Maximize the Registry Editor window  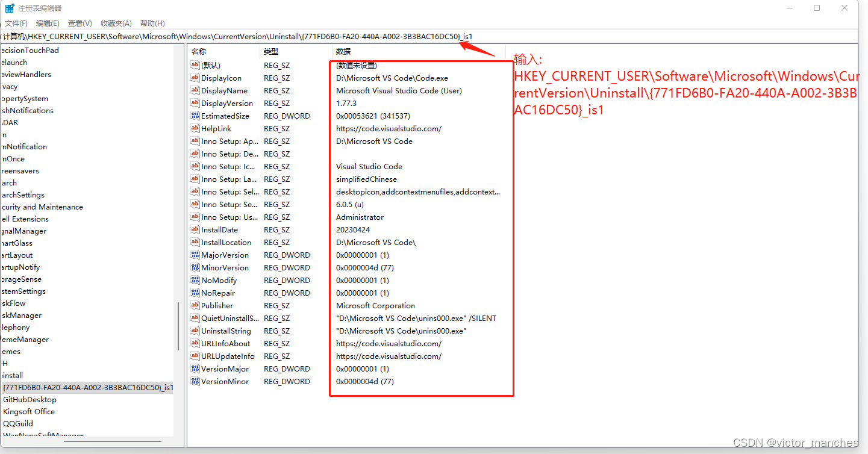click(817, 8)
